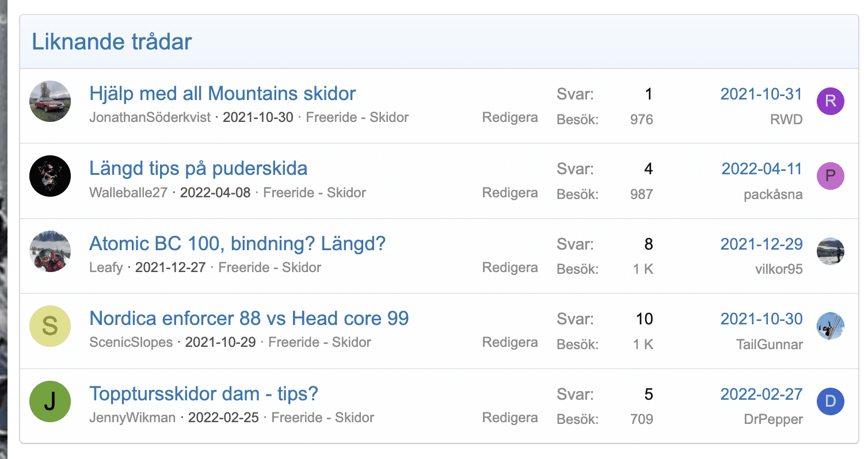This screenshot has width=868, height=459.
Task: Click vilkor95's skier avatar thumbnail
Action: pos(830,251)
